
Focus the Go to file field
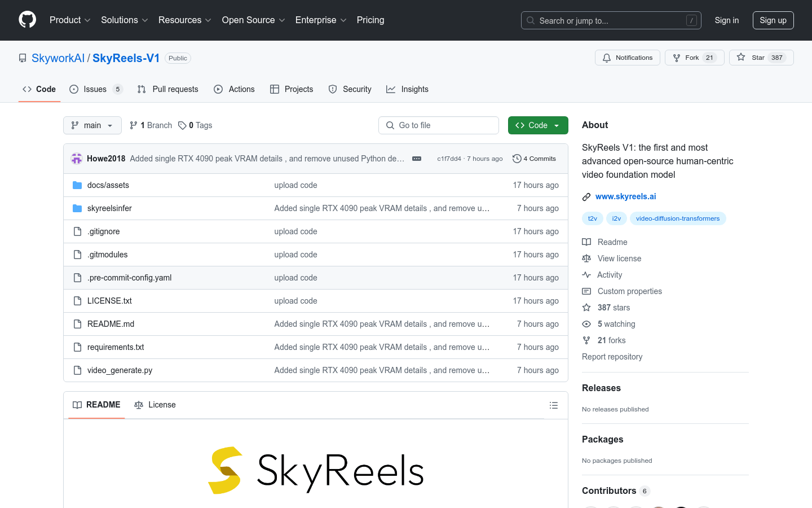pos(439,125)
